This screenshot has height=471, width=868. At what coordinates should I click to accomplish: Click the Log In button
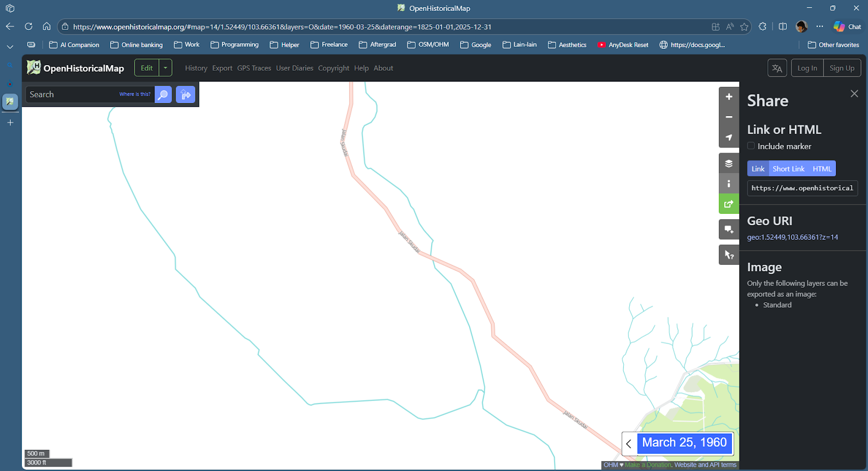pyautogui.click(x=807, y=68)
